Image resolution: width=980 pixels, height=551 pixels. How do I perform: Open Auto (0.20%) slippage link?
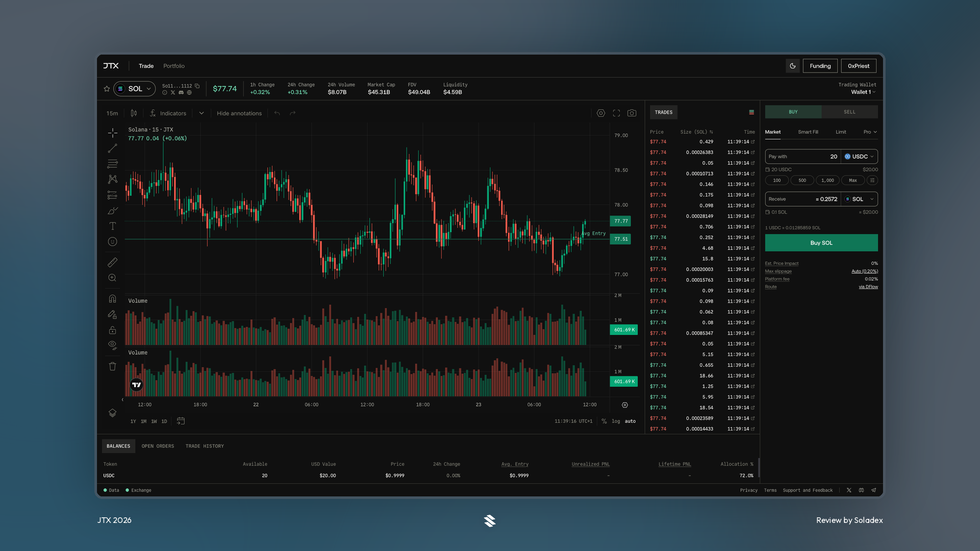[865, 271]
